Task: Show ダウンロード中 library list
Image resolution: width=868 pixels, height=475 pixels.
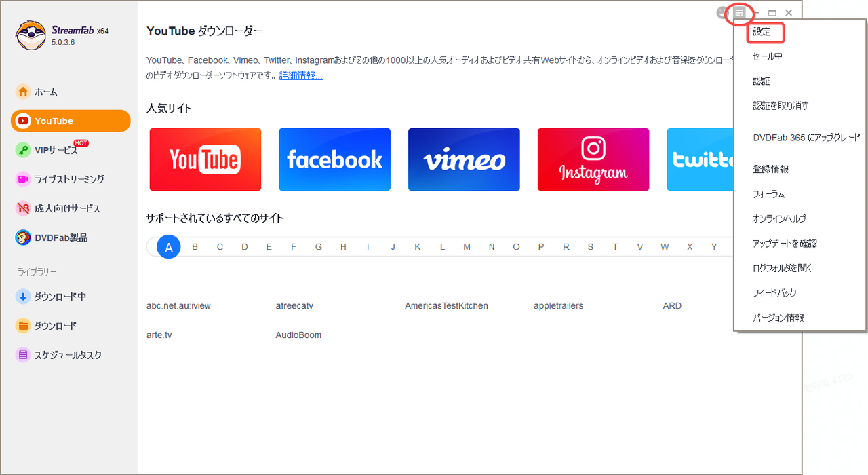Action: 60,297
